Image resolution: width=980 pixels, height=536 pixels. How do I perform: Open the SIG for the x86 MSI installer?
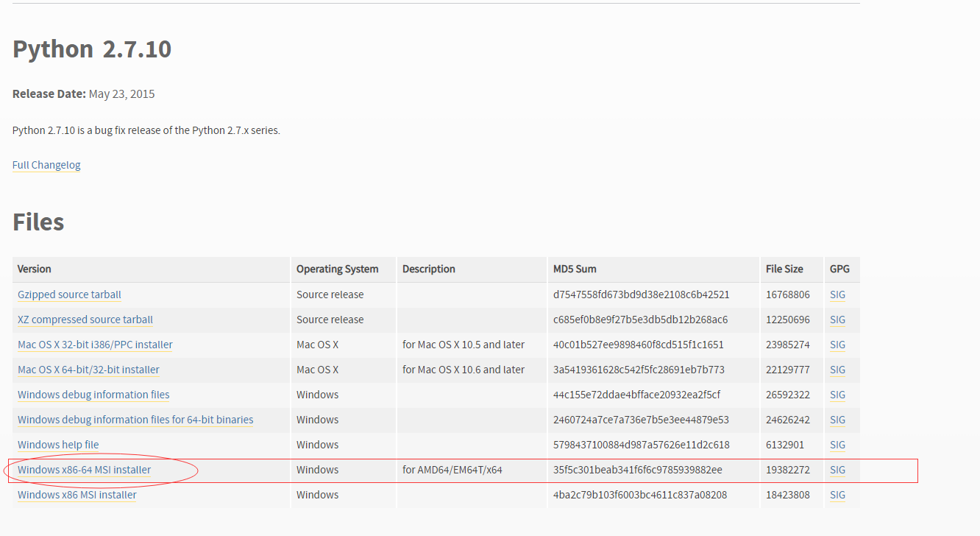tap(837, 495)
